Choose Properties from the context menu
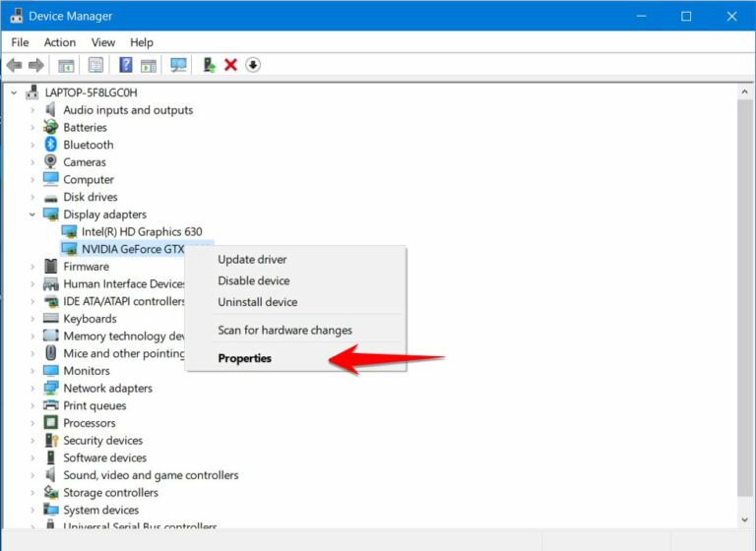This screenshot has height=551, width=756. (x=244, y=358)
